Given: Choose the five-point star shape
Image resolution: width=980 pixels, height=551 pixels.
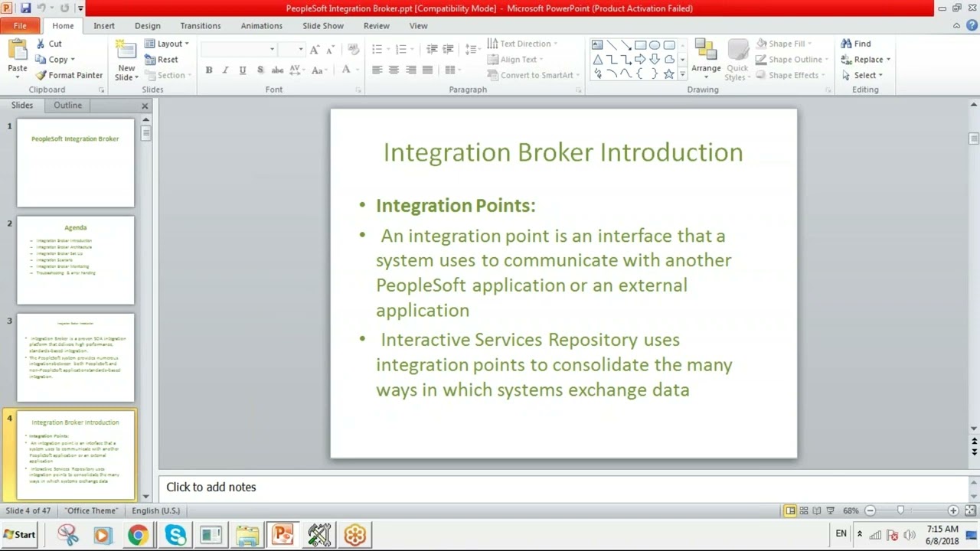Looking at the screenshot, I should point(669,74).
